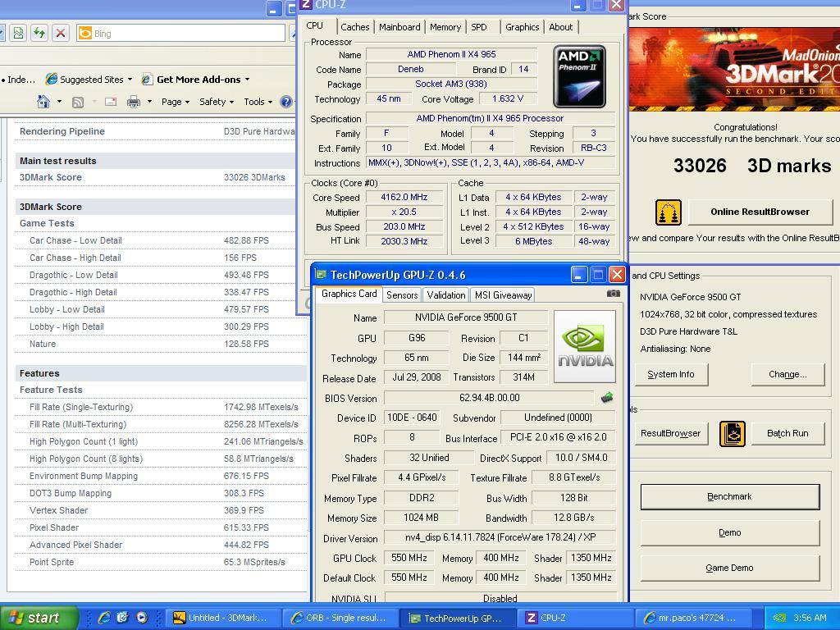Click the Get More Add-ons page icon

(x=147, y=80)
